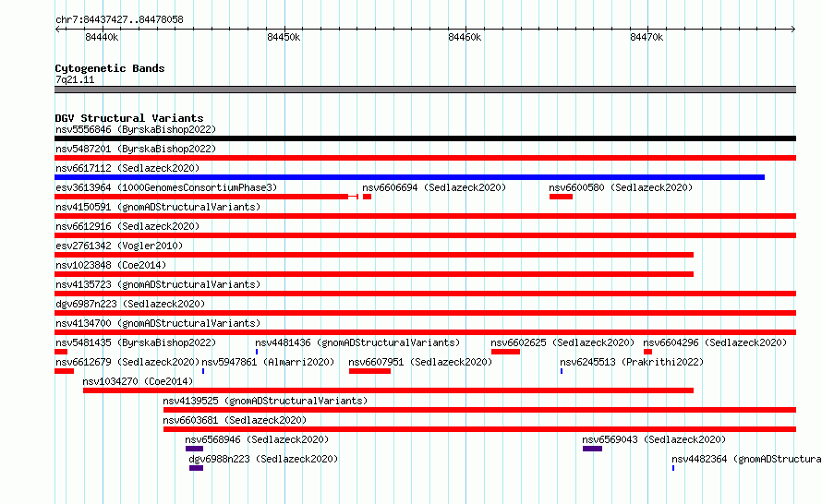Open nsv6612679 (Sedlazeck2020) label
The width and height of the screenshot is (822, 504).
pos(127,362)
